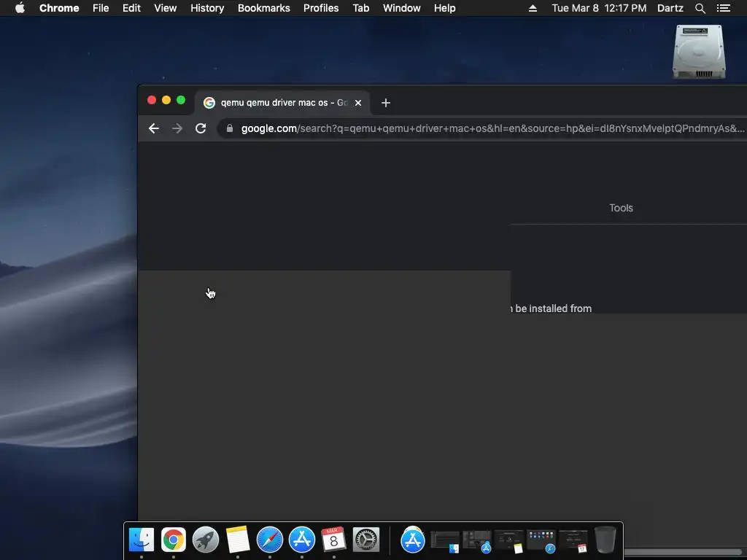Image resolution: width=747 pixels, height=560 pixels.
Task: View site info via the lock icon
Action: point(230,128)
